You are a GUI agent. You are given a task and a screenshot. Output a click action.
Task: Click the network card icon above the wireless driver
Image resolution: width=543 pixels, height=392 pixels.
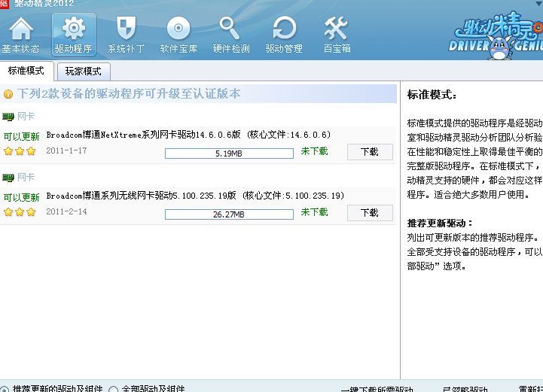click(x=8, y=178)
